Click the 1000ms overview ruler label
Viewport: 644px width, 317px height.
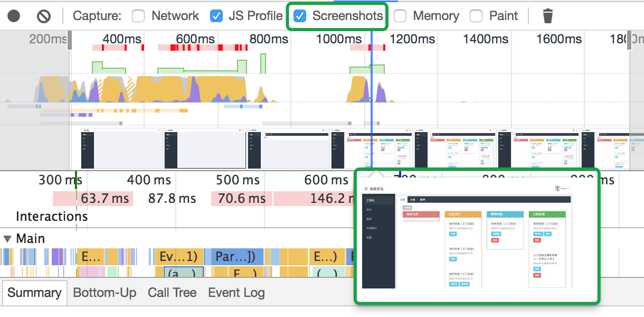(339, 39)
